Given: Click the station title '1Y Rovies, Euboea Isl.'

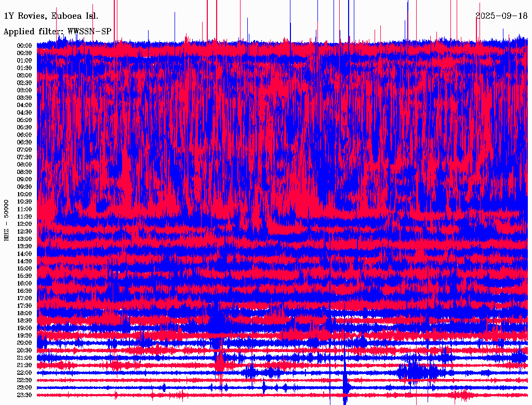Looking at the screenshot, I should coord(50,16).
